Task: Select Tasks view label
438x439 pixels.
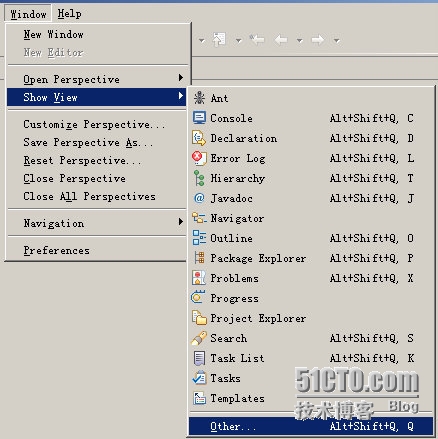Action: [x=225, y=378]
